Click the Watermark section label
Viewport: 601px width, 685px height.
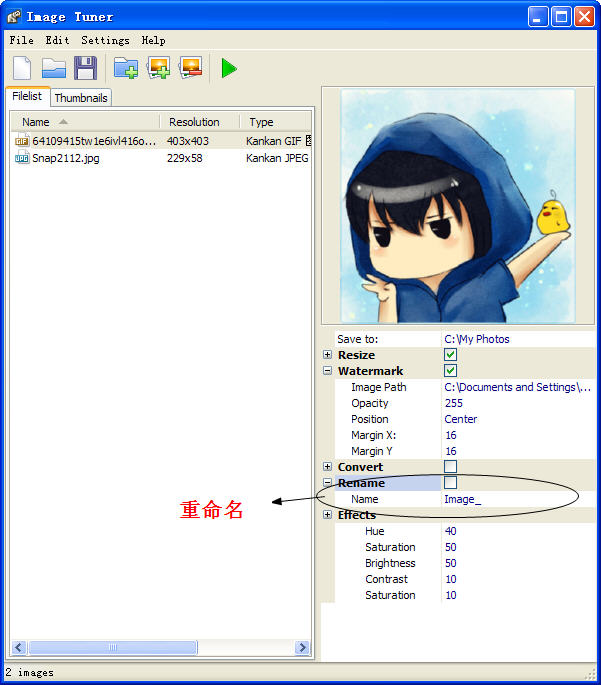click(370, 371)
